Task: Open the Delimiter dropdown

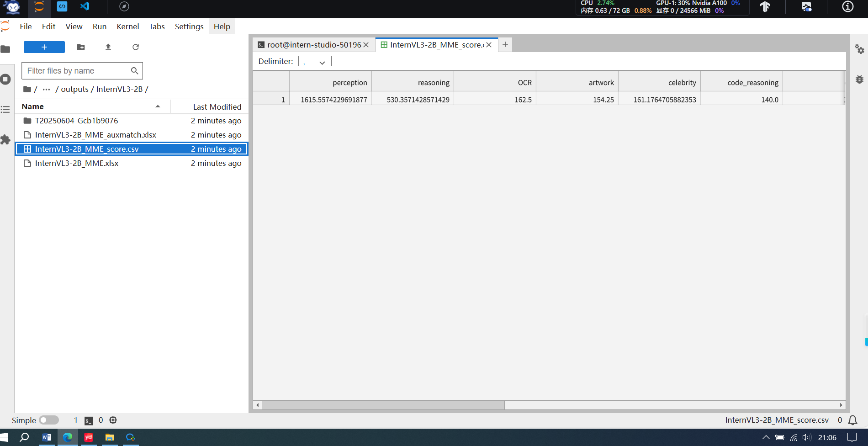Action: click(x=315, y=61)
